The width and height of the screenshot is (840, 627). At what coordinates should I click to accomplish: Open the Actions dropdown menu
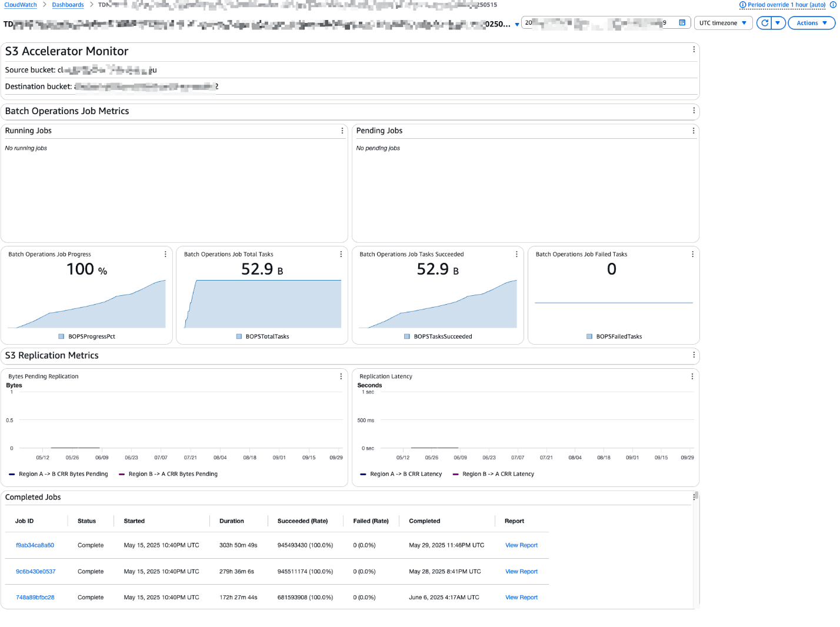pyautogui.click(x=811, y=23)
